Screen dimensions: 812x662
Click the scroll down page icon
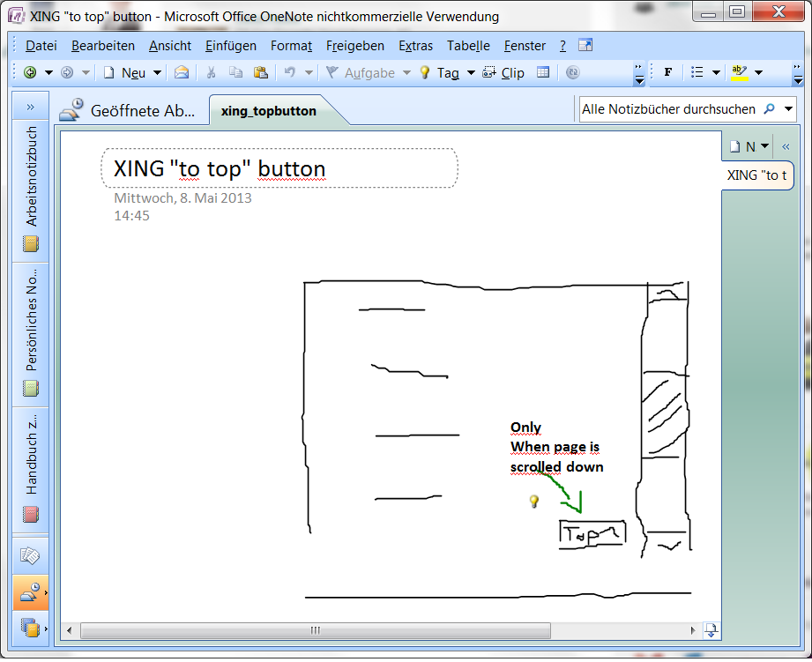coord(711,630)
